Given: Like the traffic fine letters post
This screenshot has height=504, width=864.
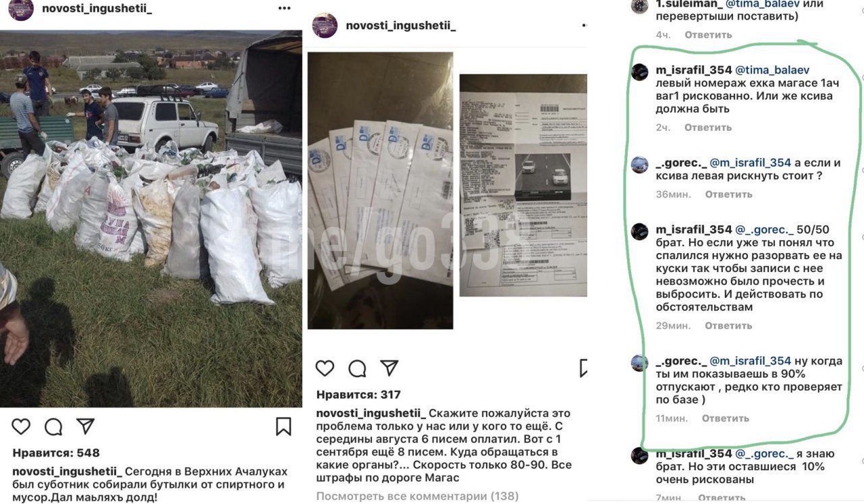Looking at the screenshot, I should click(x=325, y=368).
